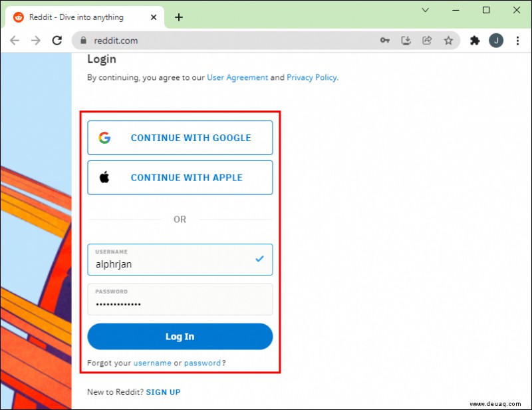
Task: Click the forgot password link
Action: tap(203, 363)
